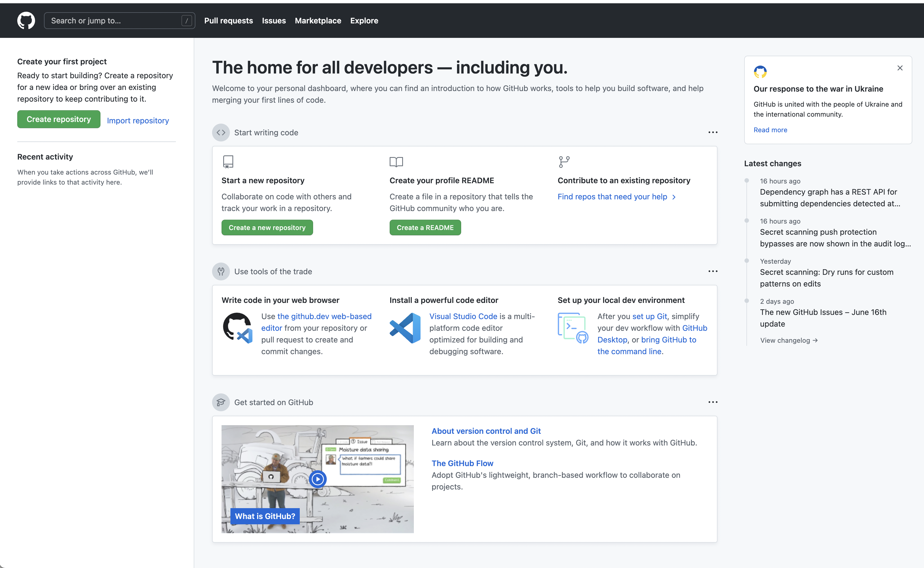Screen dimensions: 924x568
Task: Click View changelog link
Action: click(x=788, y=340)
